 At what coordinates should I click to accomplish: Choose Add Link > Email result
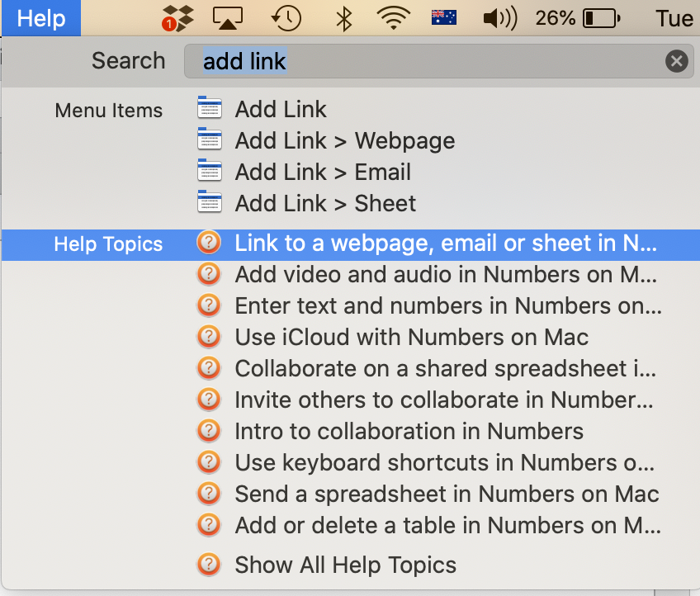323,172
